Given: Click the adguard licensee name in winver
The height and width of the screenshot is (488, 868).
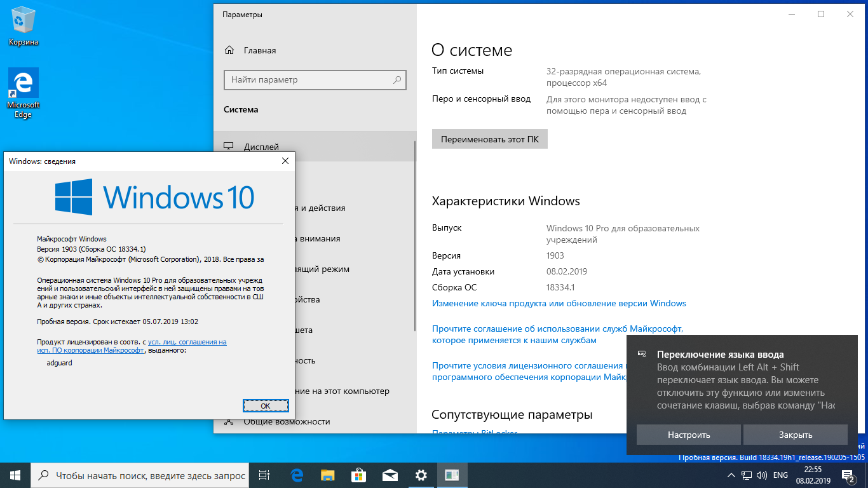Looking at the screenshot, I should tap(60, 363).
